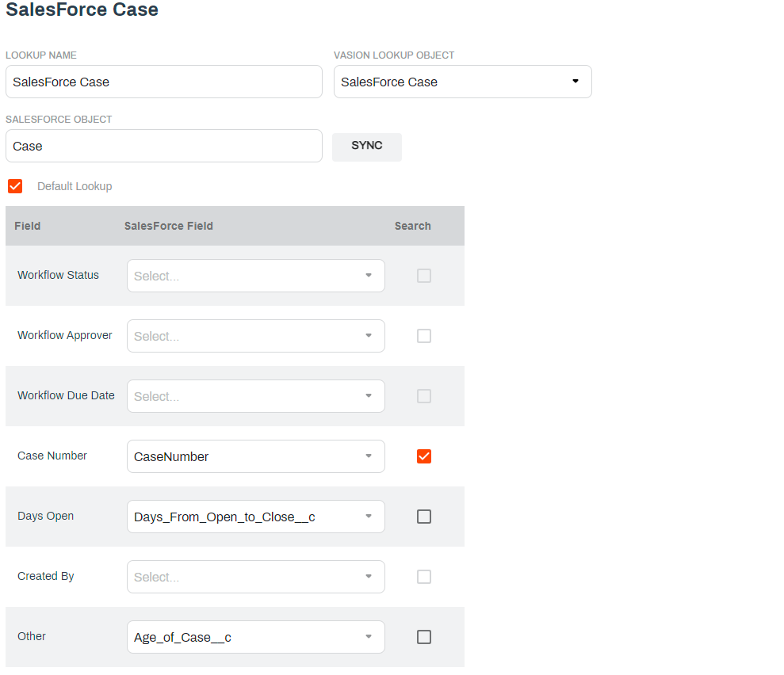Enable Search checkbox for Days Open
Screen dimensions: 784x675
coord(424,517)
